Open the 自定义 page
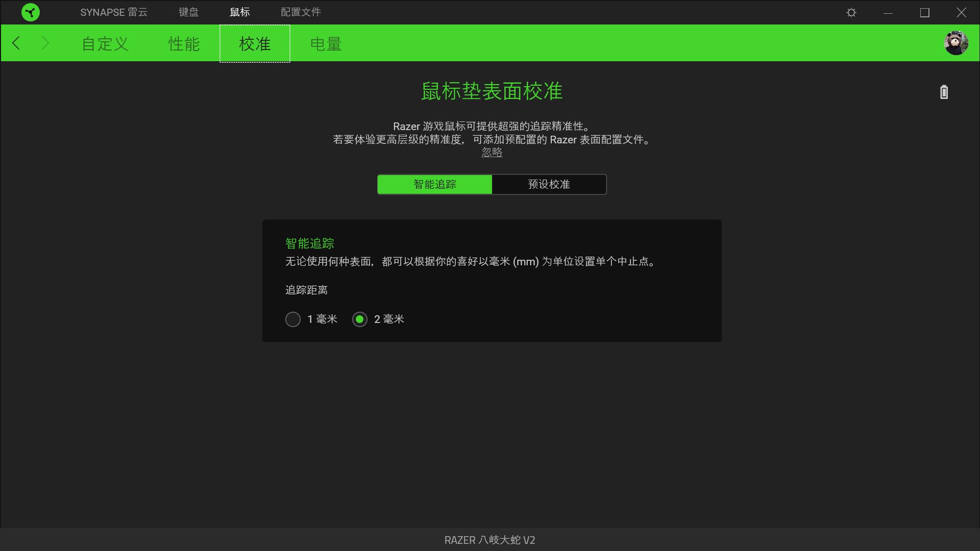 click(x=104, y=43)
